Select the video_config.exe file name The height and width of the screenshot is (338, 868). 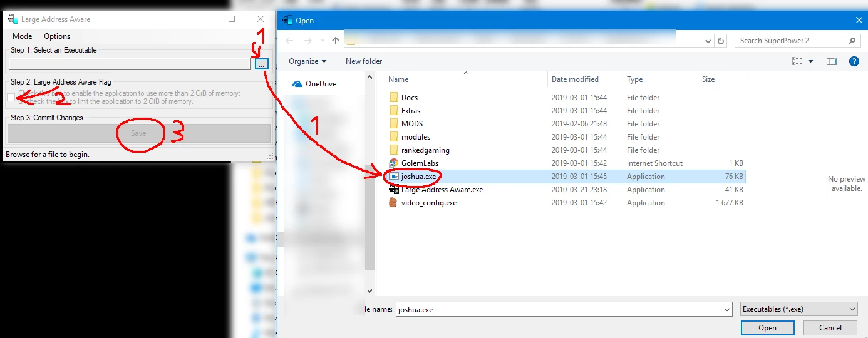coord(429,203)
